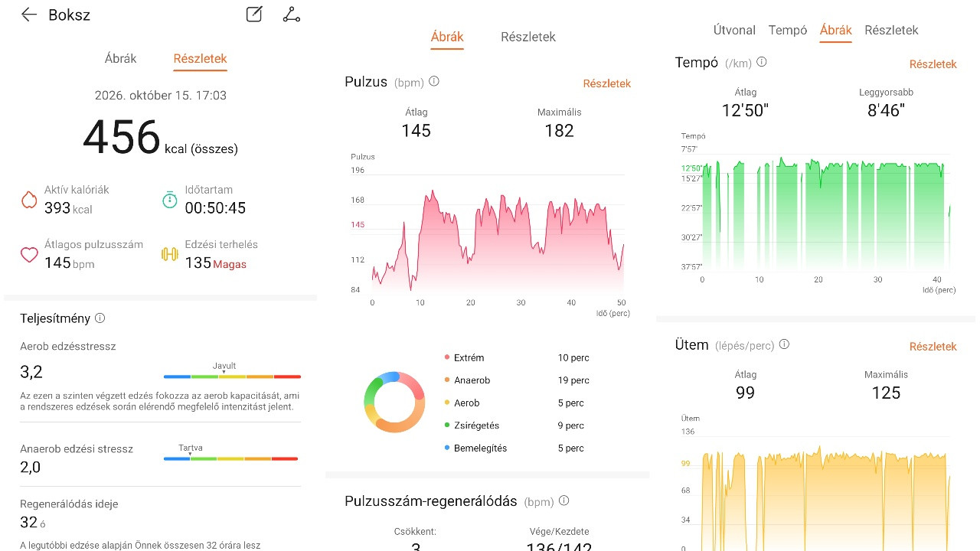
Task: Select the Ábrák tab beside the Tempó tab
Action: pos(836,30)
